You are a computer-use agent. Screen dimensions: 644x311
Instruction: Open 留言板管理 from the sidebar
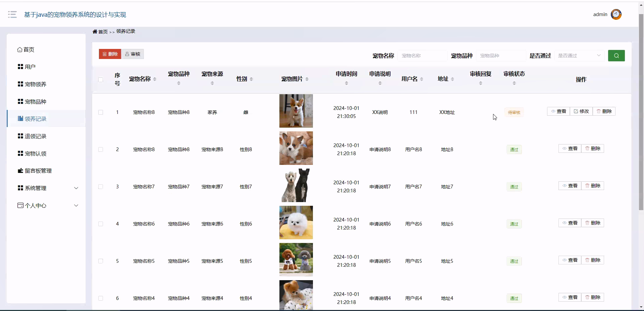click(x=46, y=171)
